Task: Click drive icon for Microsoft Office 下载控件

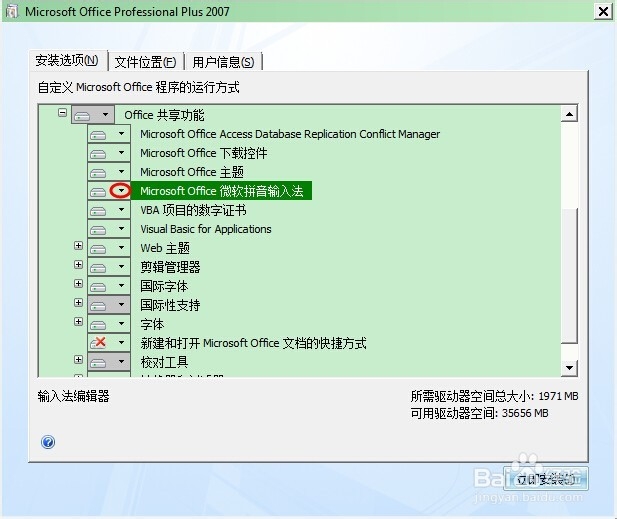Action: click(x=98, y=154)
